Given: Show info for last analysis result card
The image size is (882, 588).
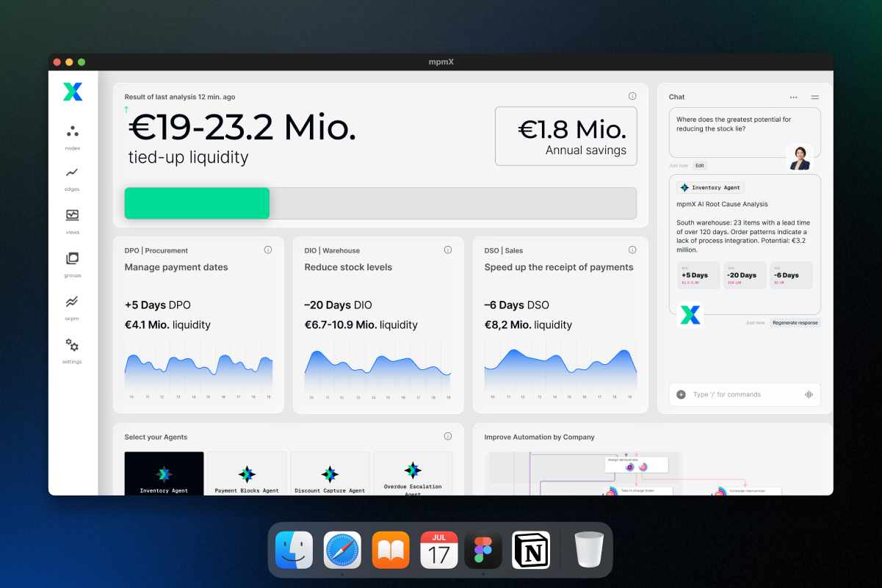Looking at the screenshot, I should [x=632, y=96].
